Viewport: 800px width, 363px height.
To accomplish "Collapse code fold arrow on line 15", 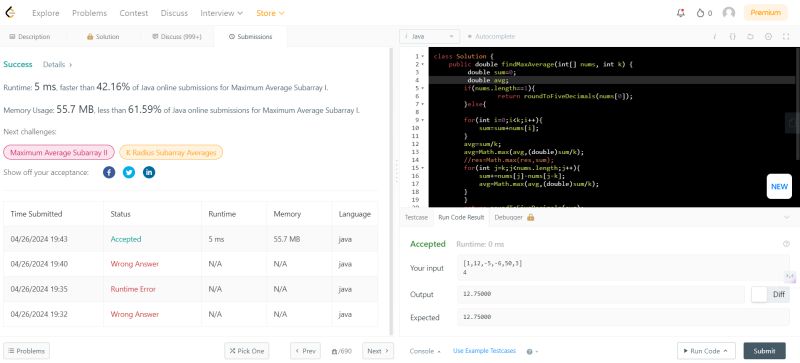I will (423, 168).
